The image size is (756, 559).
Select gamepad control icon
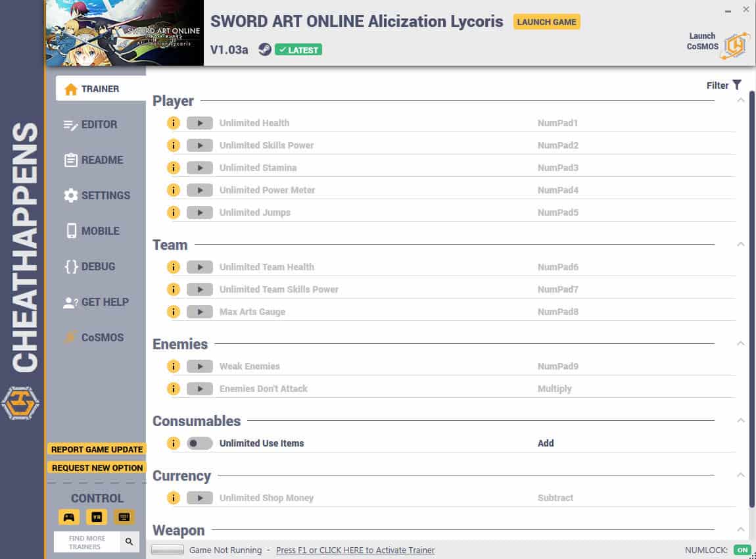pyautogui.click(x=69, y=517)
